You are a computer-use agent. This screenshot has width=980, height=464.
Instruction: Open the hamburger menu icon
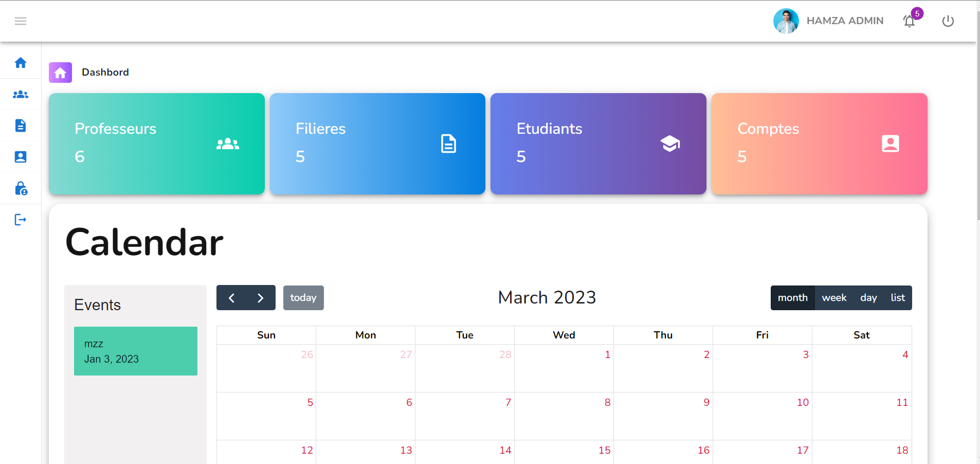(21, 21)
